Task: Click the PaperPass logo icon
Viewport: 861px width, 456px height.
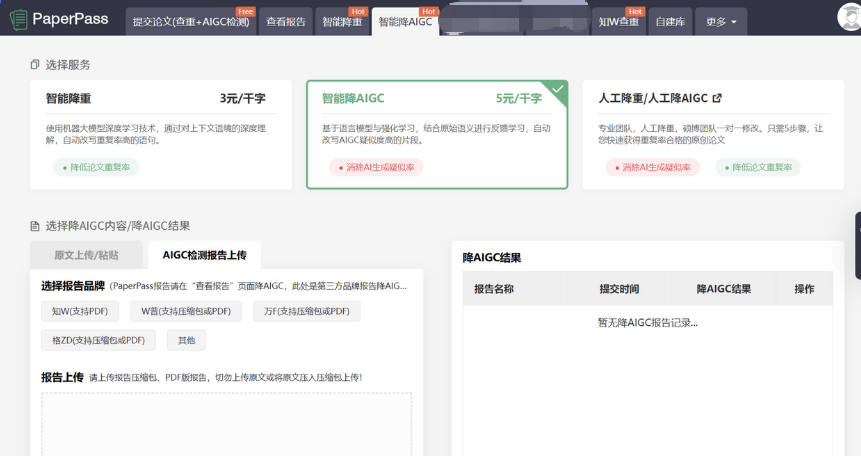Action: tap(19, 20)
